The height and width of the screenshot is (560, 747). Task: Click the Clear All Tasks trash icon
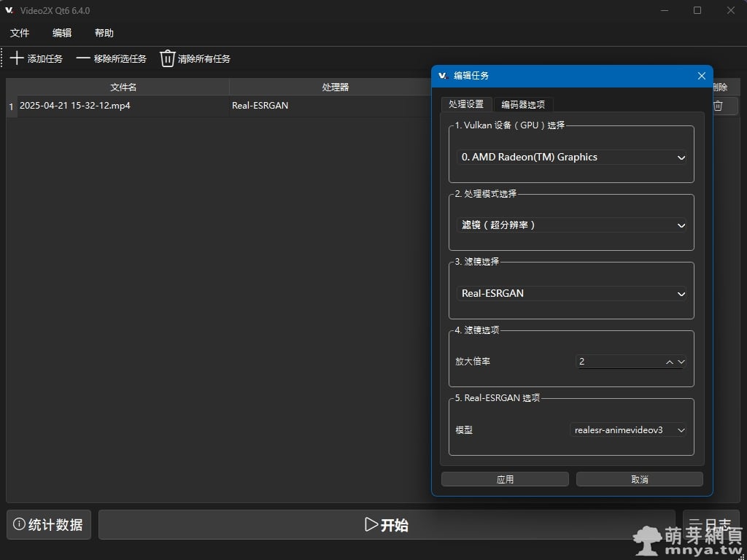point(168,58)
